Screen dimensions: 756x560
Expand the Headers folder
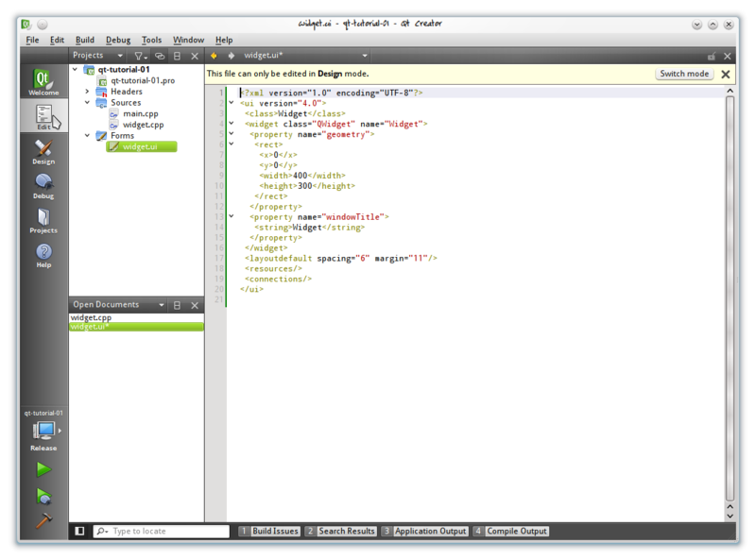tap(87, 92)
